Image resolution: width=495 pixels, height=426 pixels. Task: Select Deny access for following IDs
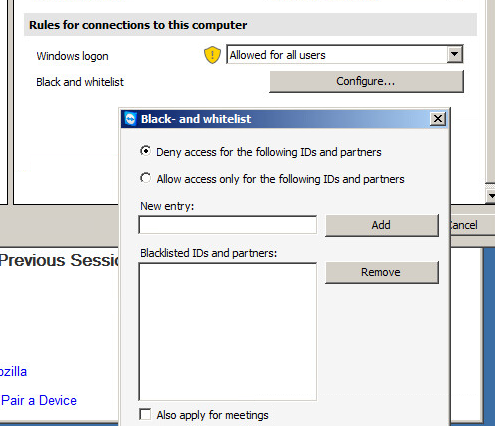click(x=145, y=151)
